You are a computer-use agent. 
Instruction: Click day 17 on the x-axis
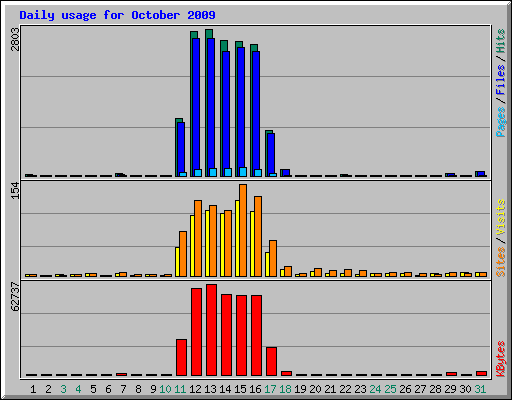270,389
